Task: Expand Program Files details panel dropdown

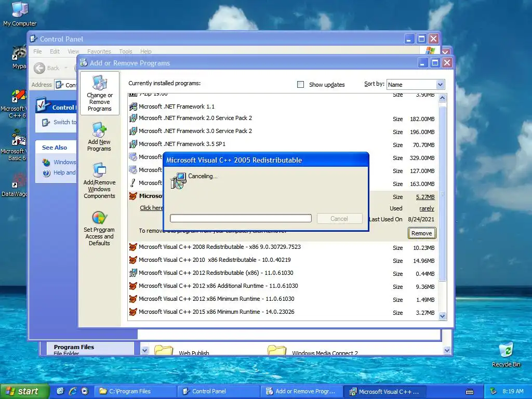Action: 144,351
